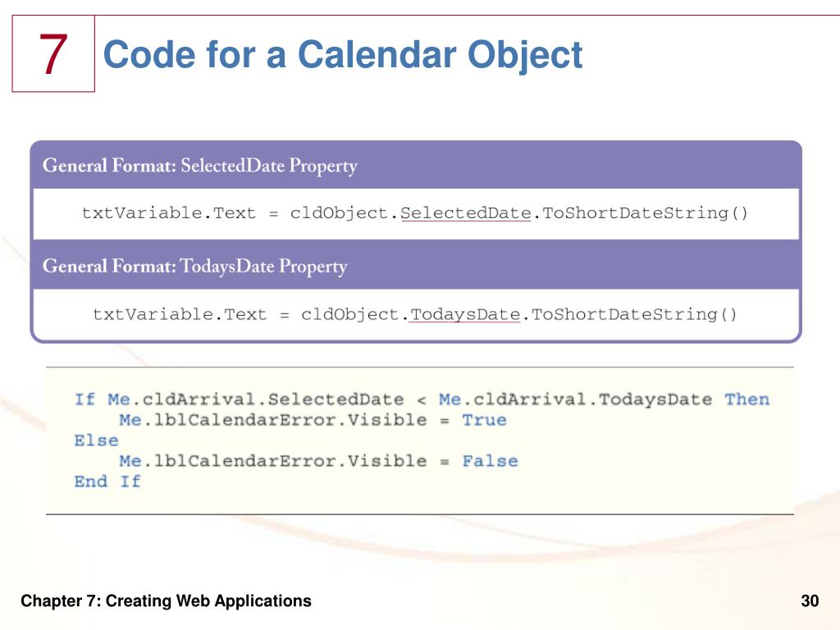Click the underlined SelectedDate text
This screenshot has width=840, height=630.
pyautogui.click(x=465, y=213)
